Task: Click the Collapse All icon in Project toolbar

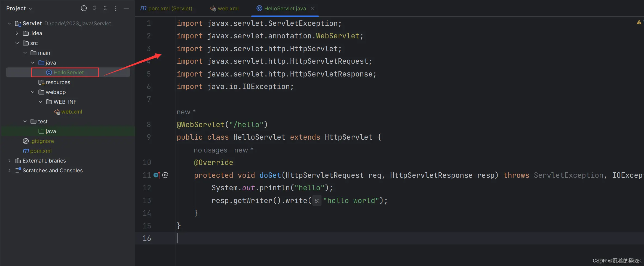Action: [x=105, y=8]
